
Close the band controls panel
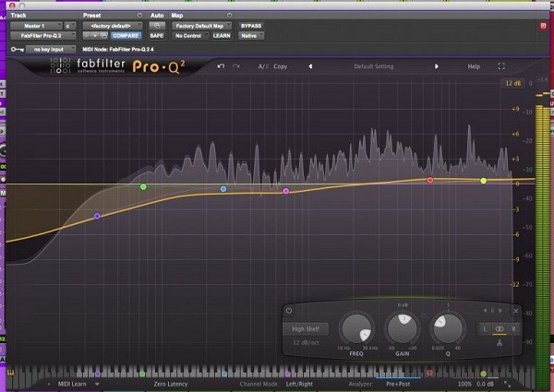click(x=515, y=311)
